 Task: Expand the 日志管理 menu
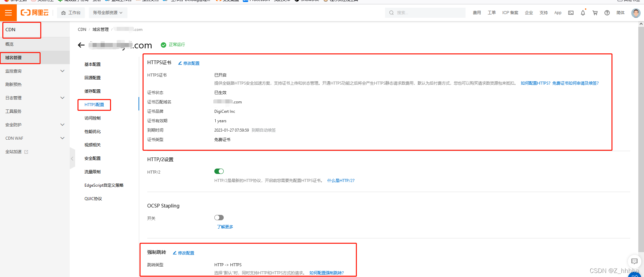point(35,98)
